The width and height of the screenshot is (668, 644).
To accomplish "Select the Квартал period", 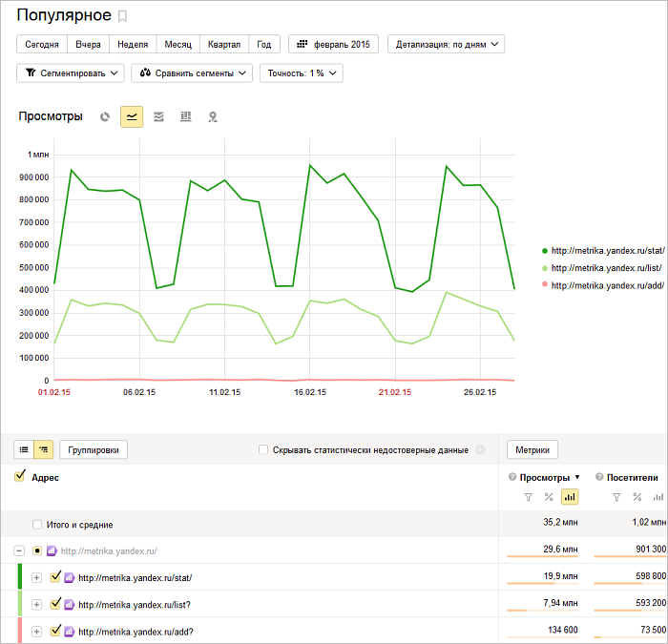I will 224,44.
